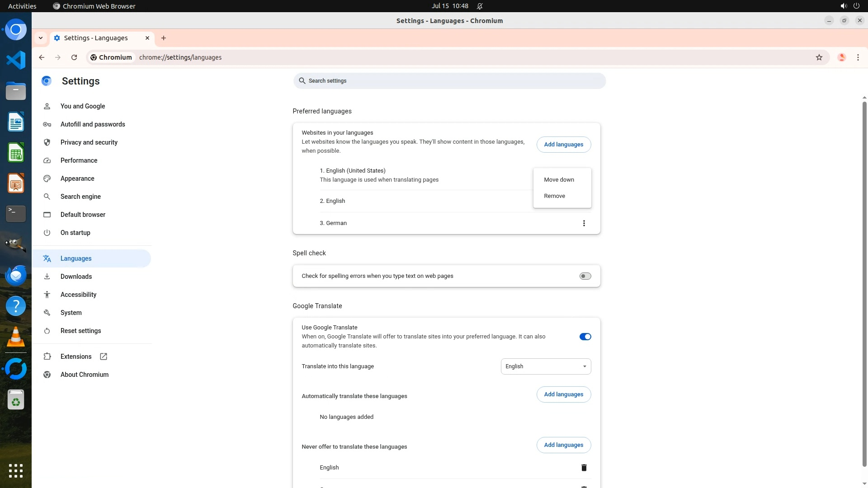Expand the tab search chevron
Viewport: 868px width, 488px height.
coord(41,38)
